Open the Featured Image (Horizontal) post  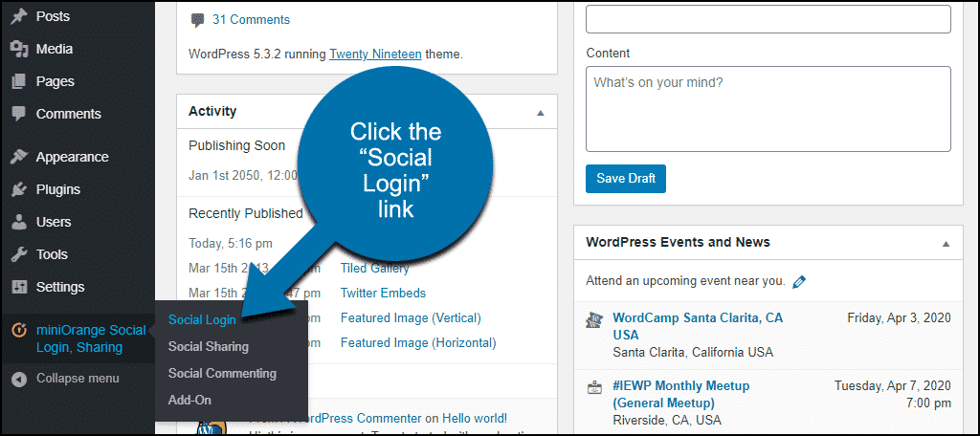[418, 343]
